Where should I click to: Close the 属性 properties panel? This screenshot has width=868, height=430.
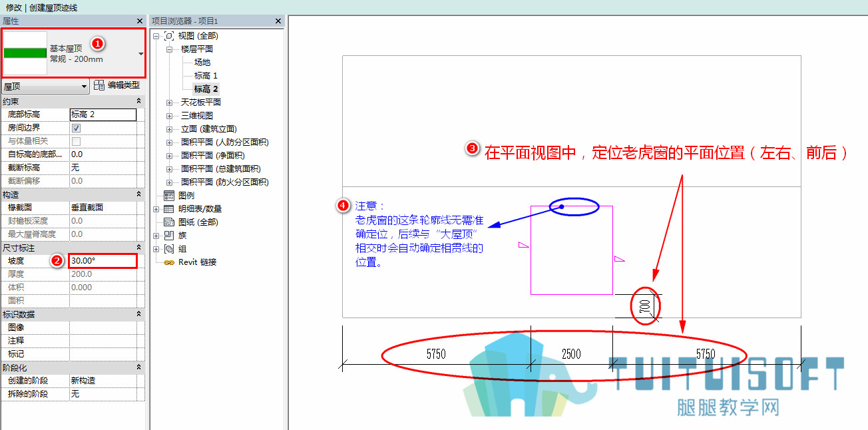pos(139,21)
